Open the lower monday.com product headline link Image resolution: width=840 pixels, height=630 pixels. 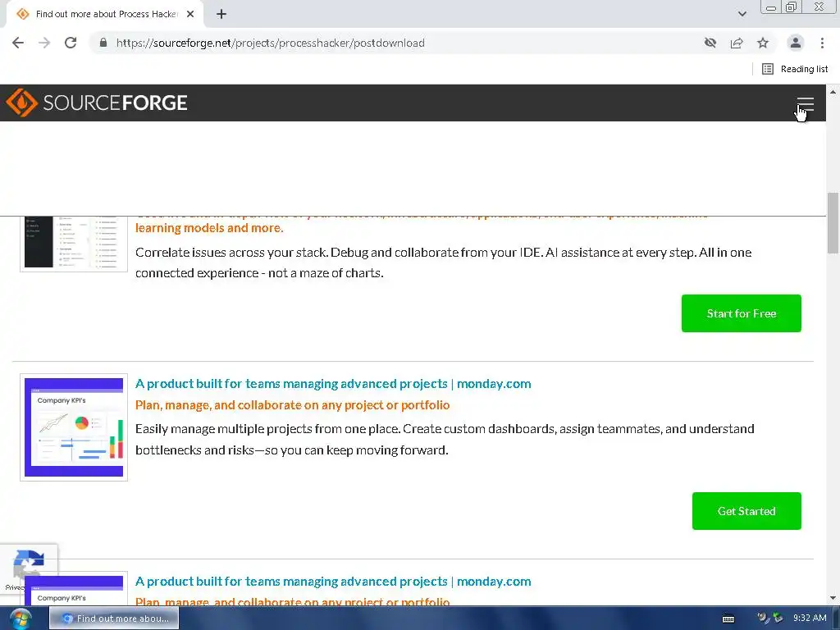333,582
